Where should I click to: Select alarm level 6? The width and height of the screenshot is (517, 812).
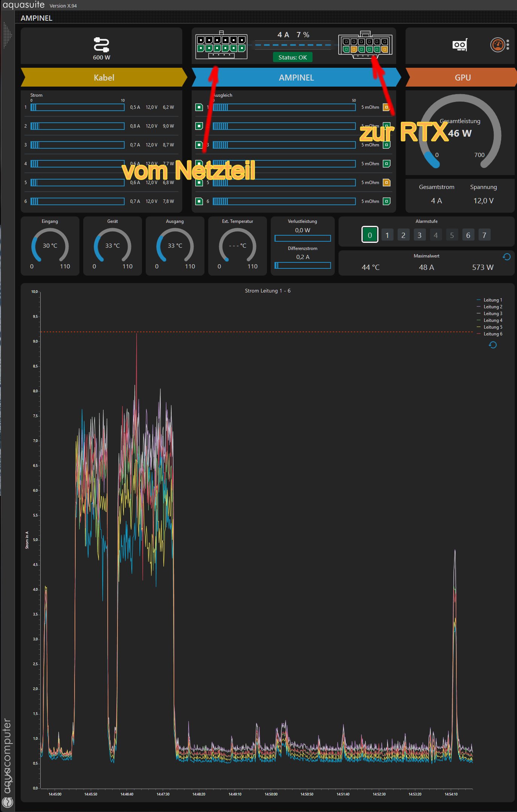coord(468,235)
